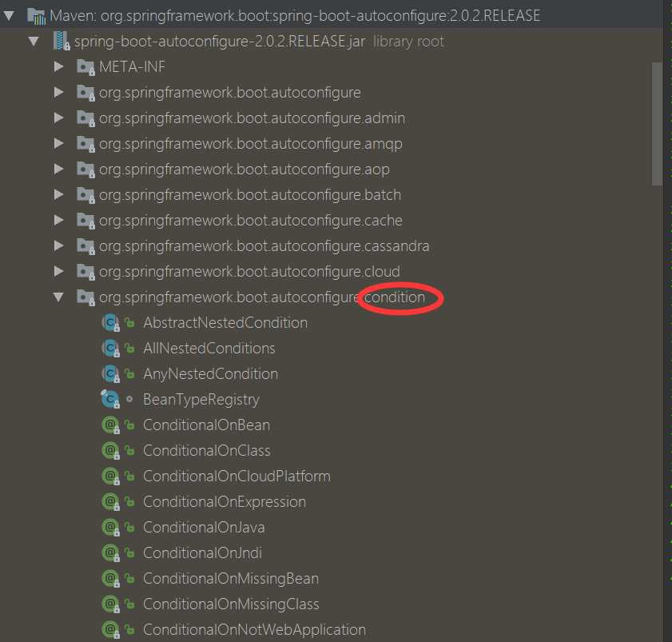The width and height of the screenshot is (672, 642).
Task: Click the public visibility icon beside AbstractNestedCondition
Action: [129, 323]
